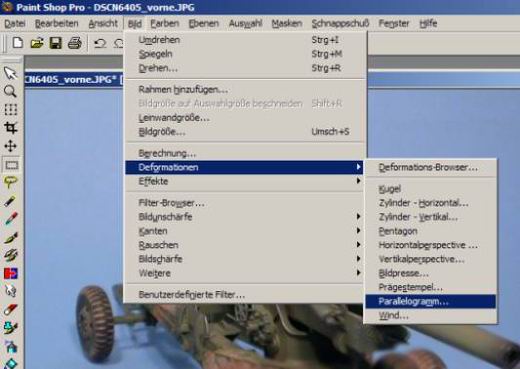Screen dimensions: 520x369
Task: Click the New file icon
Action: (18, 43)
